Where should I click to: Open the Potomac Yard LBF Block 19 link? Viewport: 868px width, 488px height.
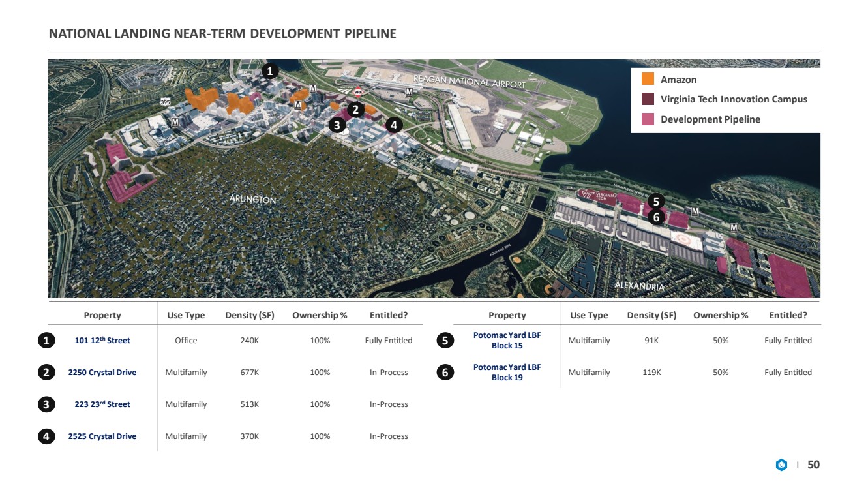pos(507,373)
